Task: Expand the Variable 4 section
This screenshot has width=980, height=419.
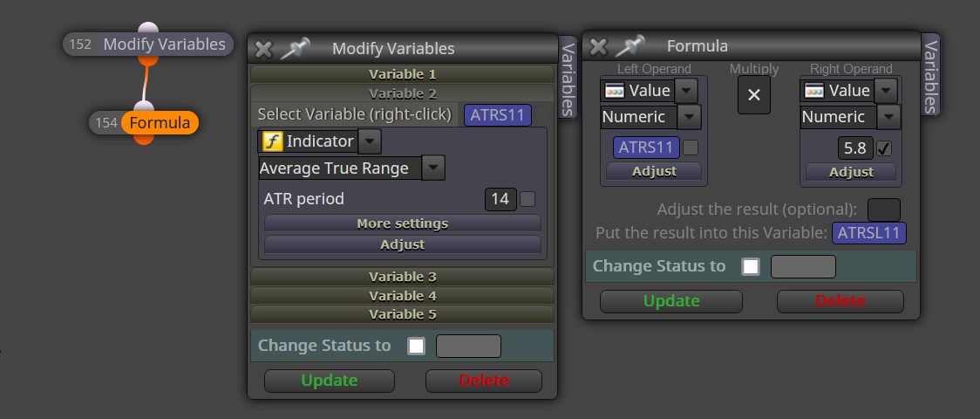Action: (x=403, y=295)
